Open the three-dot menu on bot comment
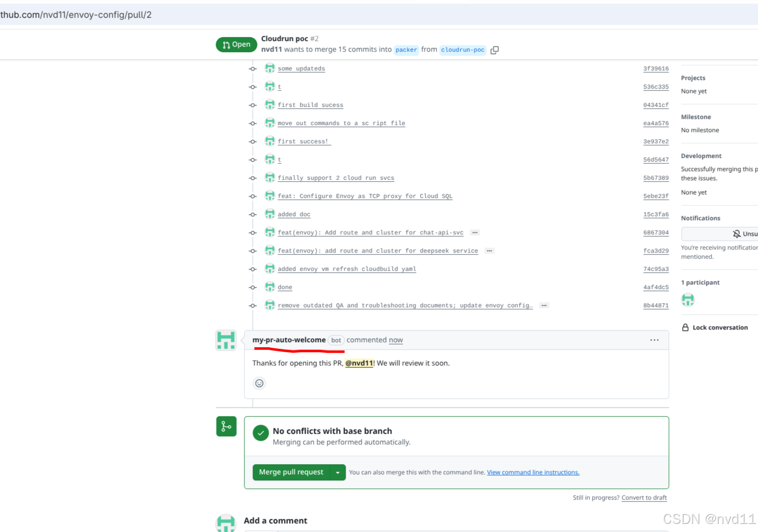 (654, 340)
